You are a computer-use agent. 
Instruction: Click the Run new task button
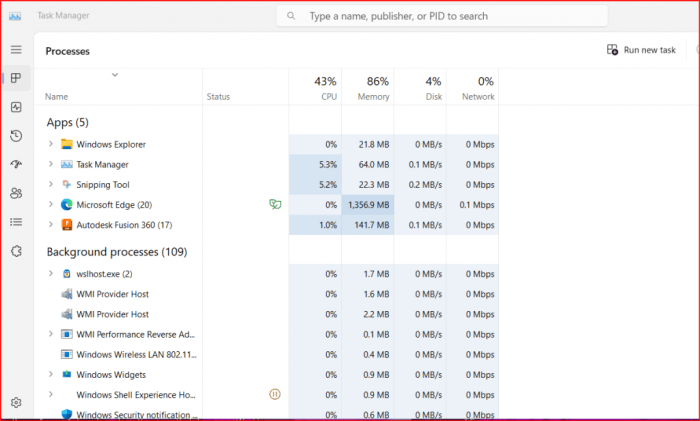pos(641,50)
